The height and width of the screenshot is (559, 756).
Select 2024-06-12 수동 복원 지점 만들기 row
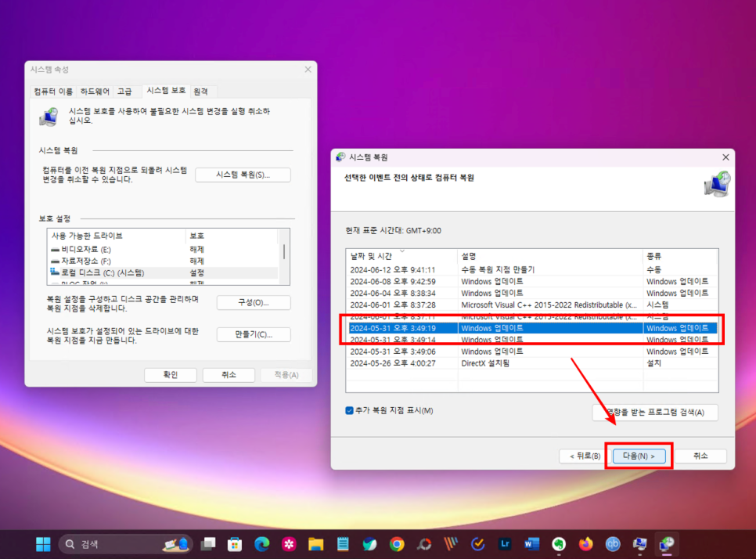coord(532,269)
